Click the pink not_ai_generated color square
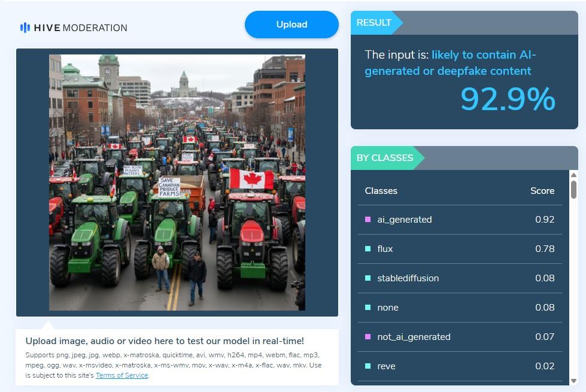The height and width of the screenshot is (392, 586). (x=368, y=337)
